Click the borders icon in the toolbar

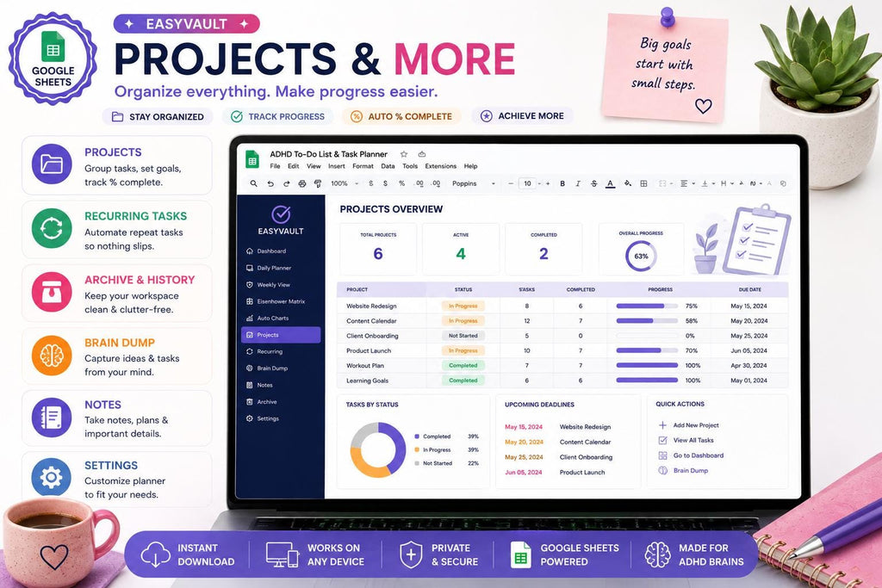(x=644, y=184)
